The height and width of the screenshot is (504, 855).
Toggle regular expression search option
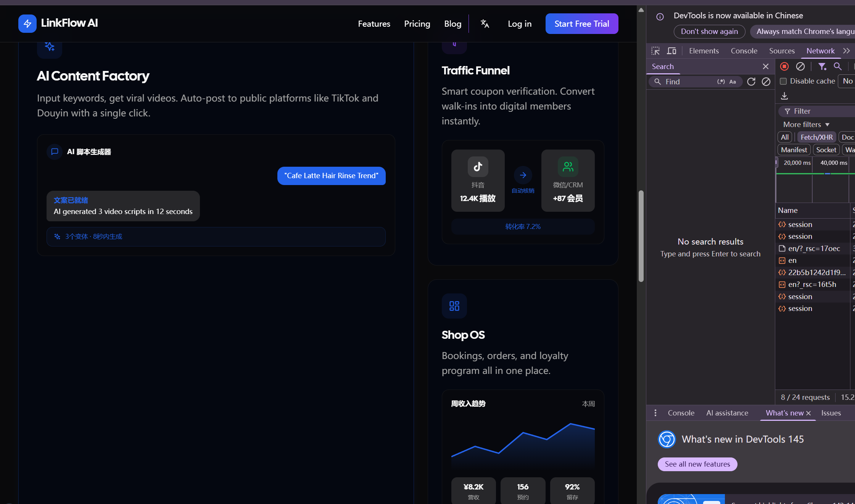point(721,82)
